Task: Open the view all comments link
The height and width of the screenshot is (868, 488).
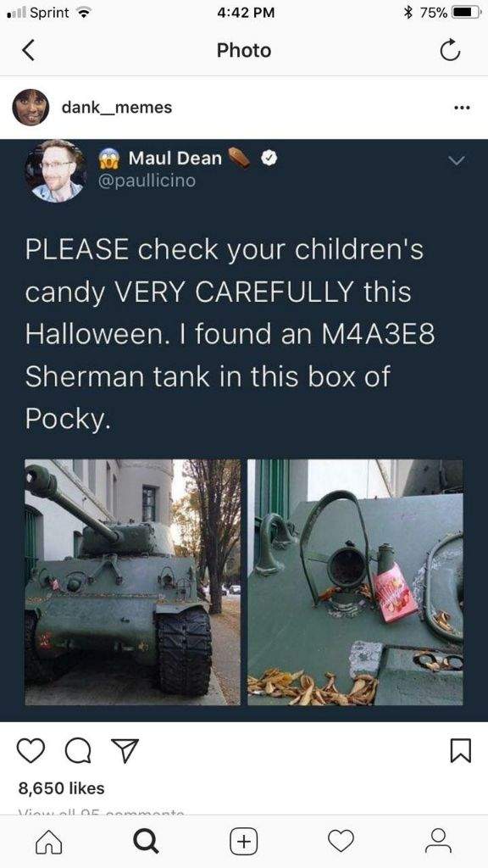Action: tap(102, 811)
